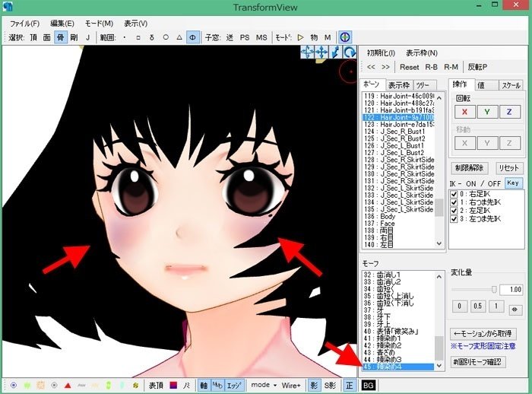Click second viewport move-cross icon
This screenshot has width=532, height=394.
pos(321,52)
